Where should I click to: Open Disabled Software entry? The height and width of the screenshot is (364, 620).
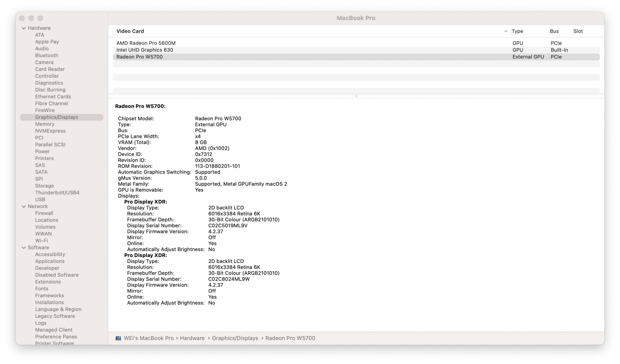57,275
